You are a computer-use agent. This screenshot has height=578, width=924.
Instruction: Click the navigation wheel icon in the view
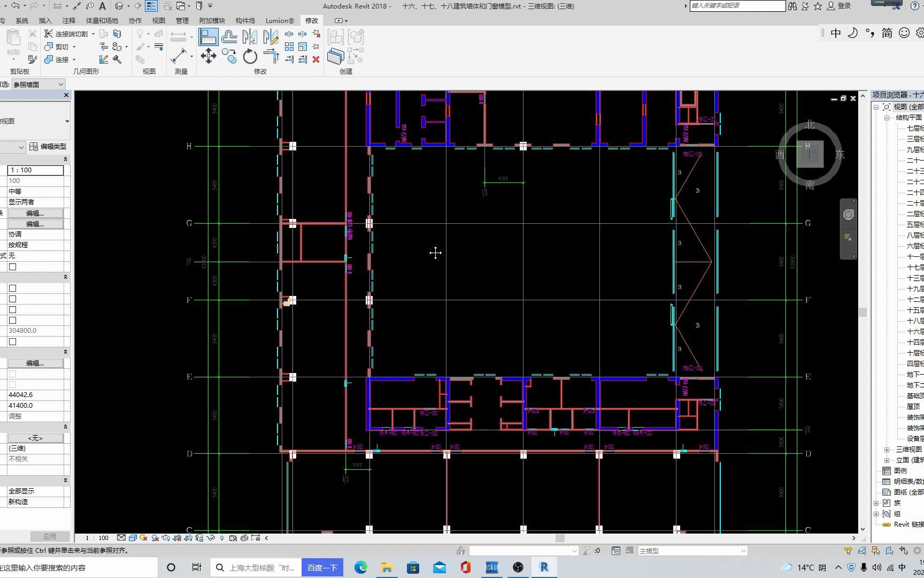point(849,215)
